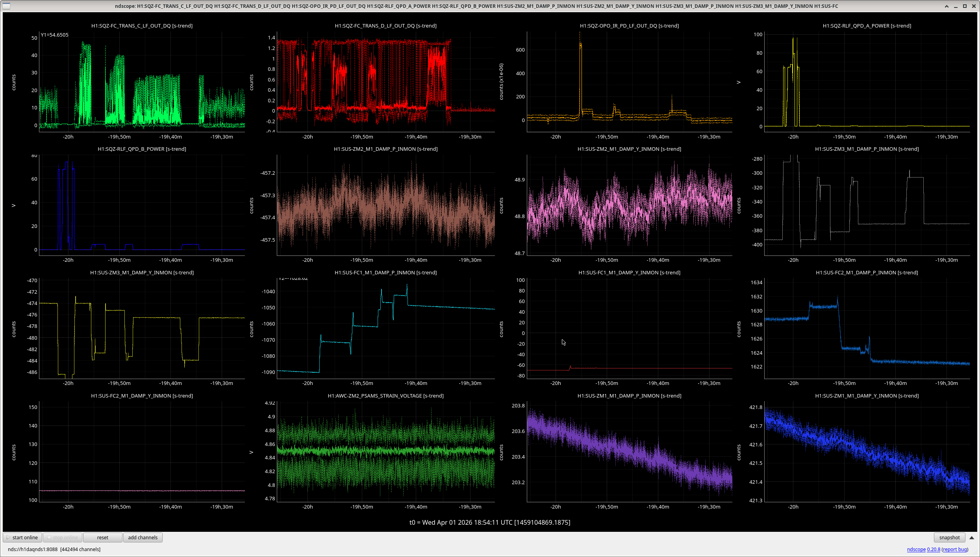Screen dimensions: 980x557
Task: Maximize the ndscope window
Action: tap(965, 6)
